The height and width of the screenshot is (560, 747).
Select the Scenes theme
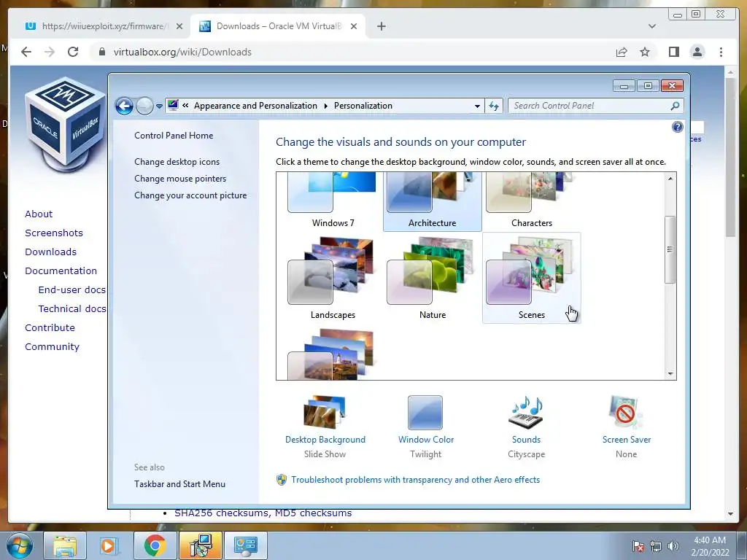tap(531, 278)
